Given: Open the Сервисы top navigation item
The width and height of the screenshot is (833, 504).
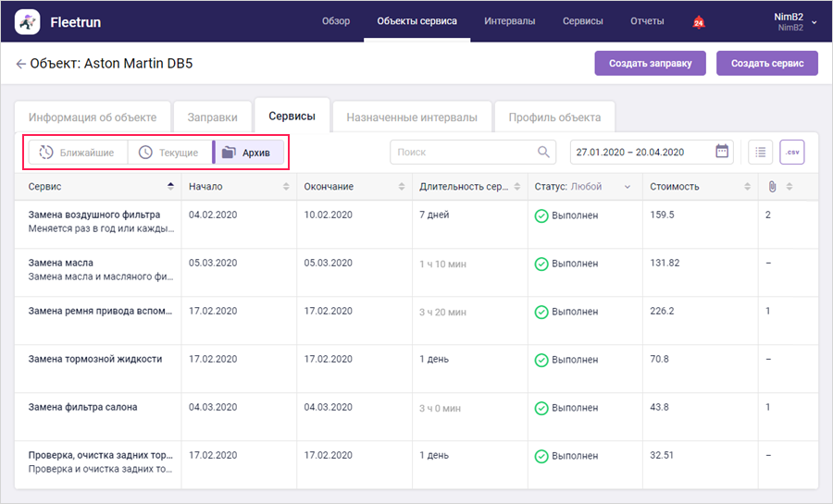Looking at the screenshot, I should click(x=583, y=21).
